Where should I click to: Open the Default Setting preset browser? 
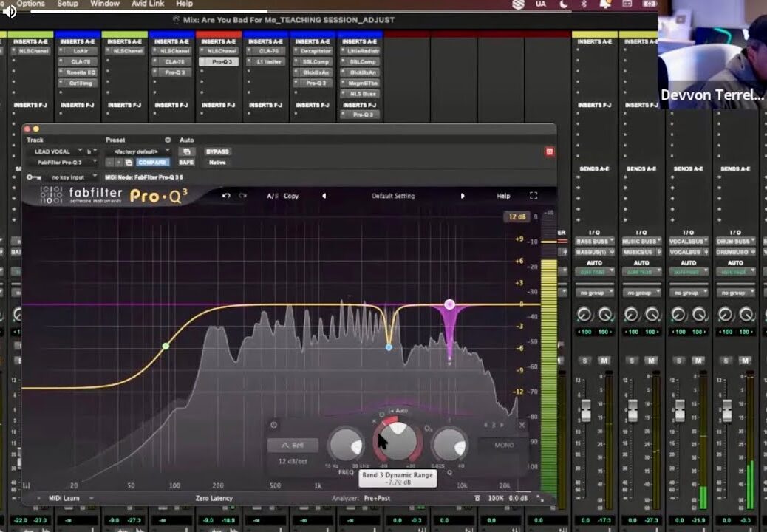393,196
